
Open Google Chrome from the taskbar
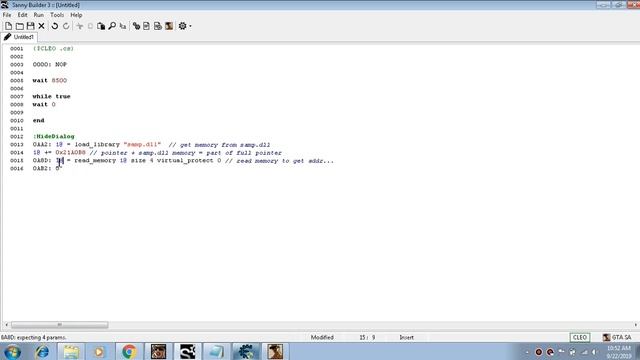129,351
